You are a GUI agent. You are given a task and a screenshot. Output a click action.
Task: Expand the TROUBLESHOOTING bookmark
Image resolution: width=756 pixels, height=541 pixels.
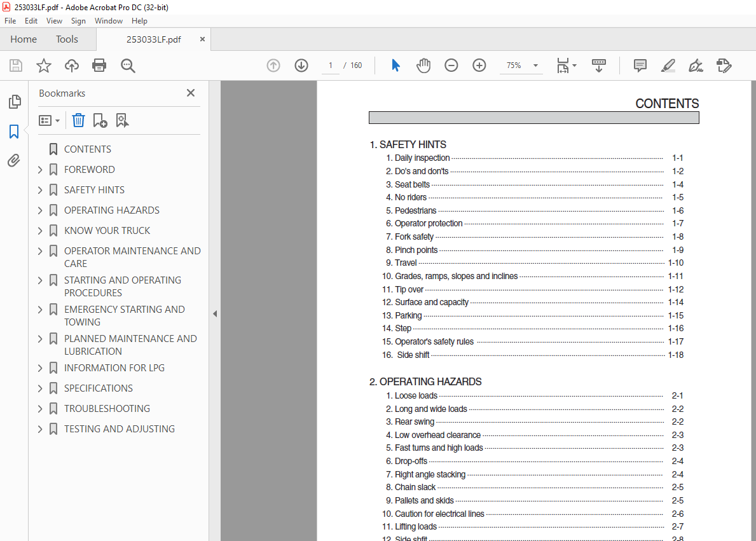(x=40, y=408)
